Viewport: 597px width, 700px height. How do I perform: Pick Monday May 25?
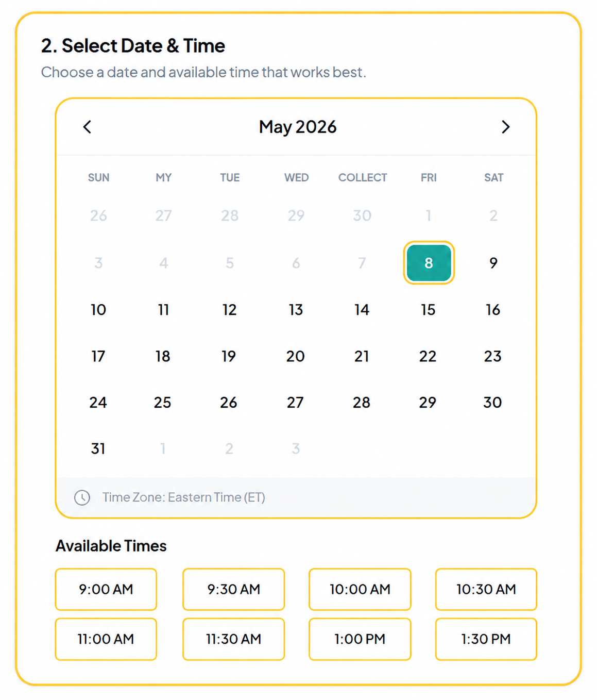point(163,403)
